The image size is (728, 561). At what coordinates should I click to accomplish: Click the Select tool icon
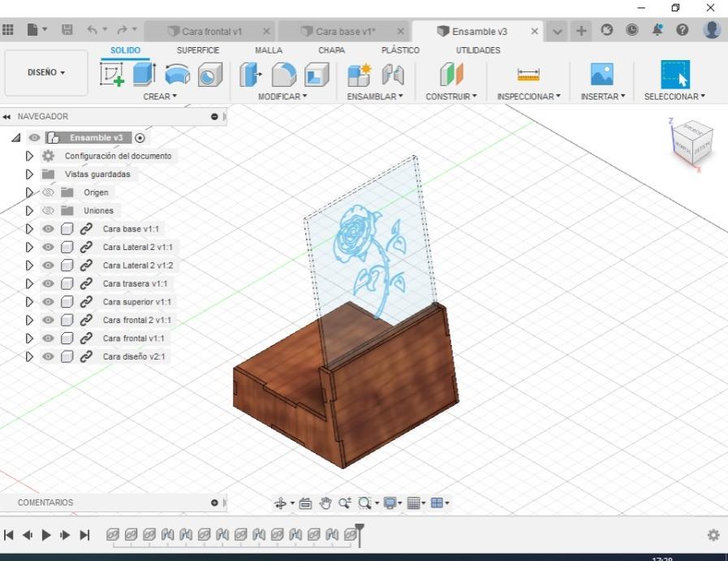tap(675, 75)
